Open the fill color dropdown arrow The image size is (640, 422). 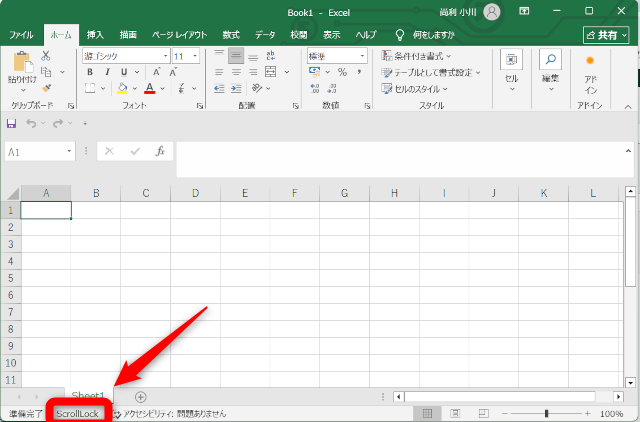(135, 89)
